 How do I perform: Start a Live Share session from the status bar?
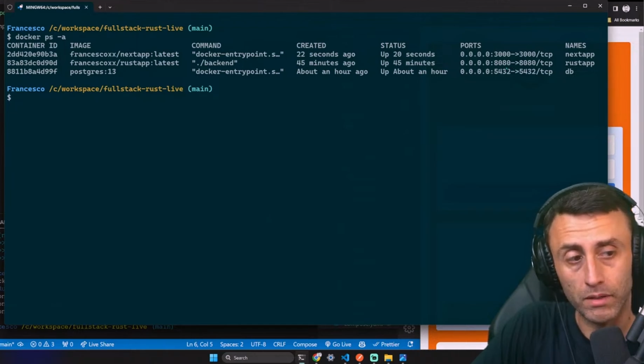click(x=97, y=344)
